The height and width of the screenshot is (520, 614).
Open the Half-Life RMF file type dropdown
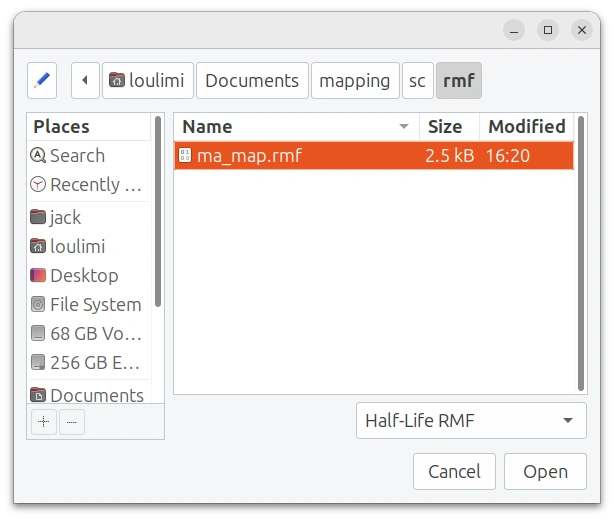pyautogui.click(x=471, y=421)
